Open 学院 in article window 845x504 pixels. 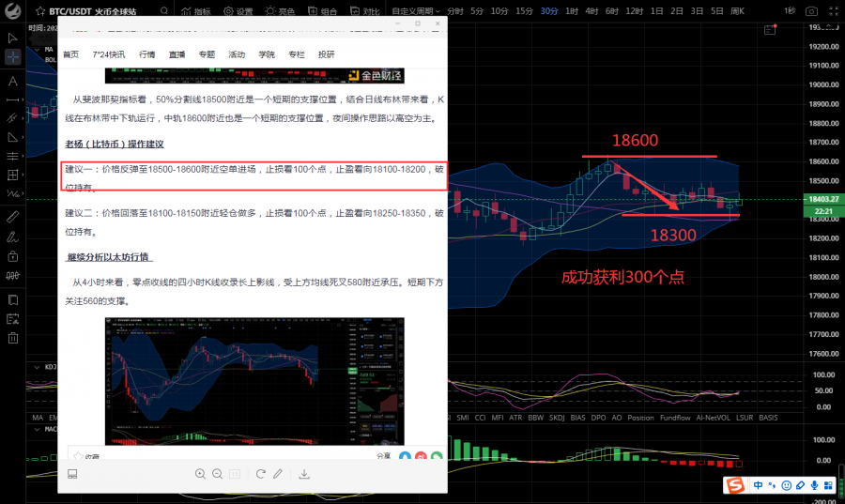(x=267, y=54)
